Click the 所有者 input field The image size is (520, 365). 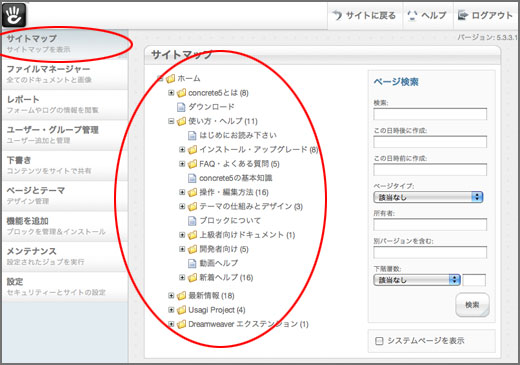click(x=430, y=224)
